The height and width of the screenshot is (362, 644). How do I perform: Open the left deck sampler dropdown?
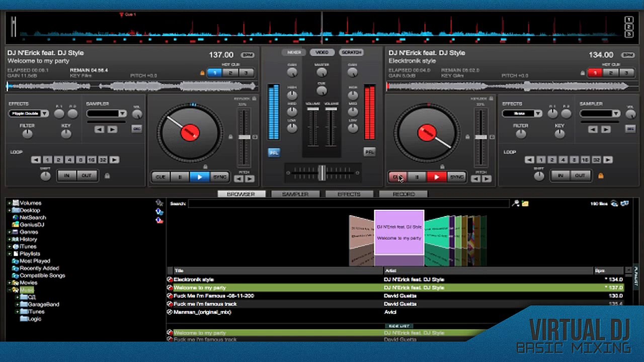pyautogui.click(x=122, y=114)
